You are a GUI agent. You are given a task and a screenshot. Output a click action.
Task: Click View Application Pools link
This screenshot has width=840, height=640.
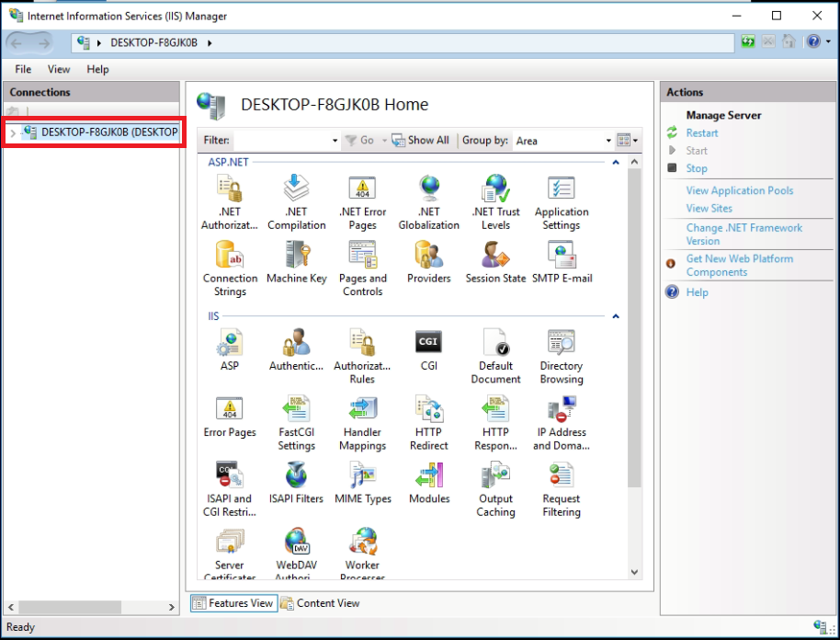(739, 190)
